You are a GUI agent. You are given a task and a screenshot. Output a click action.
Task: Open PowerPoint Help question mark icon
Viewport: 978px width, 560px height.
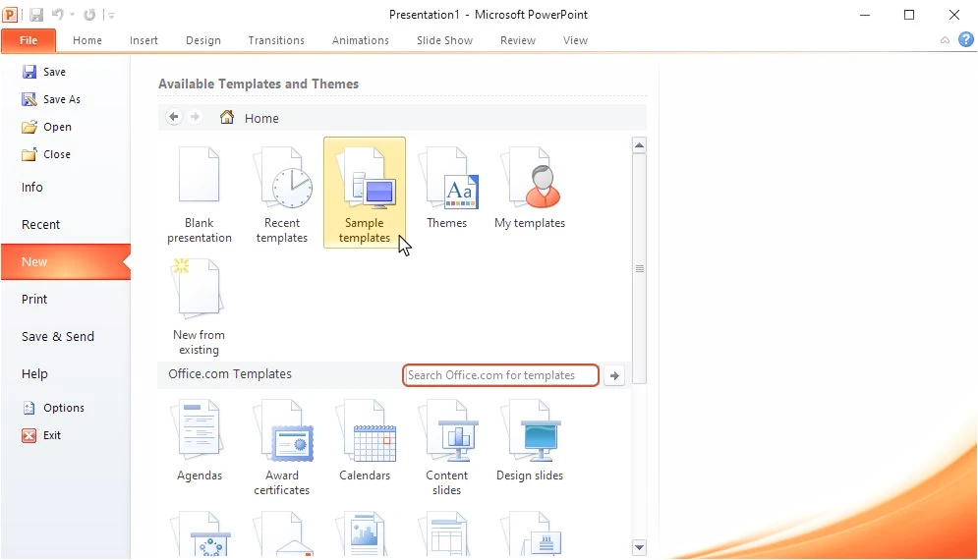tap(966, 40)
